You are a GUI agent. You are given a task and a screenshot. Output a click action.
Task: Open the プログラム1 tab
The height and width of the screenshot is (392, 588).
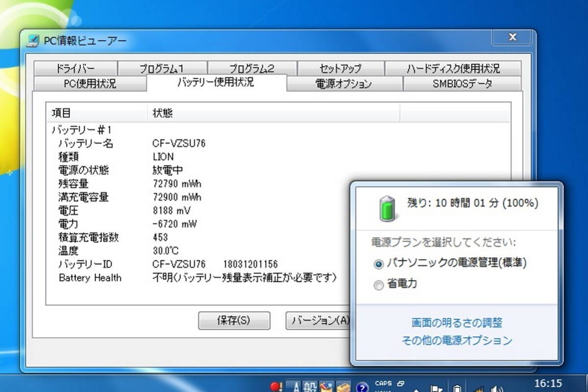[162, 69]
